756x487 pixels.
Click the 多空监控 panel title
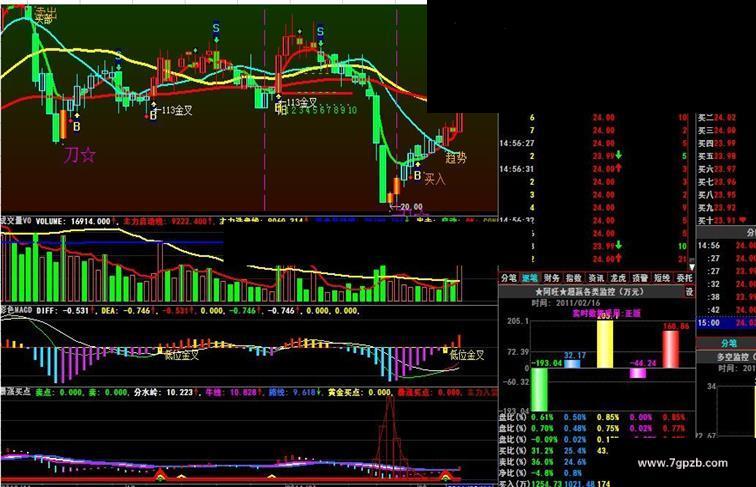click(x=736, y=357)
